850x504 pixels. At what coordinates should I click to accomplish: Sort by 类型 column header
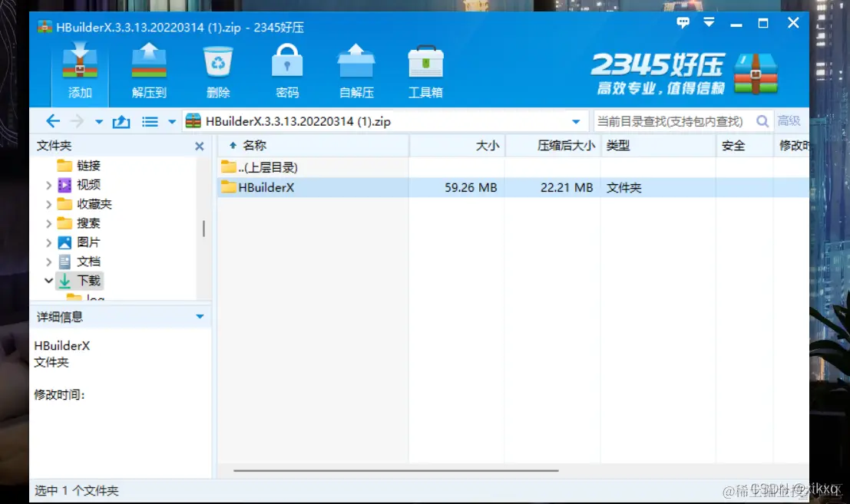pos(658,145)
